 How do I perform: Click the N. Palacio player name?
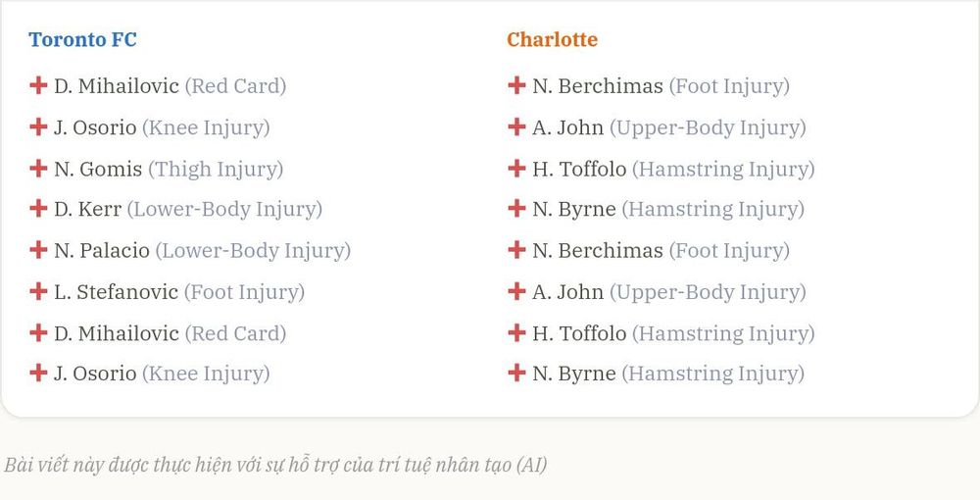click(x=102, y=251)
